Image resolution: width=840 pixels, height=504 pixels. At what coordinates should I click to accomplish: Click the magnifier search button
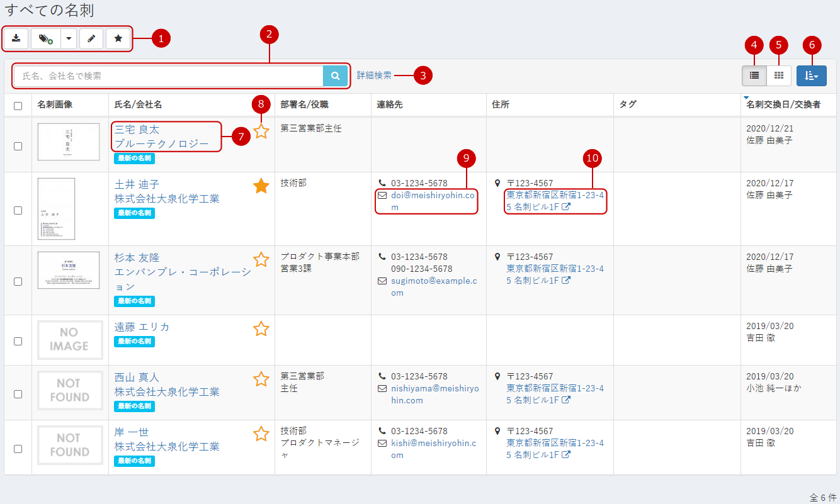coord(336,76)
